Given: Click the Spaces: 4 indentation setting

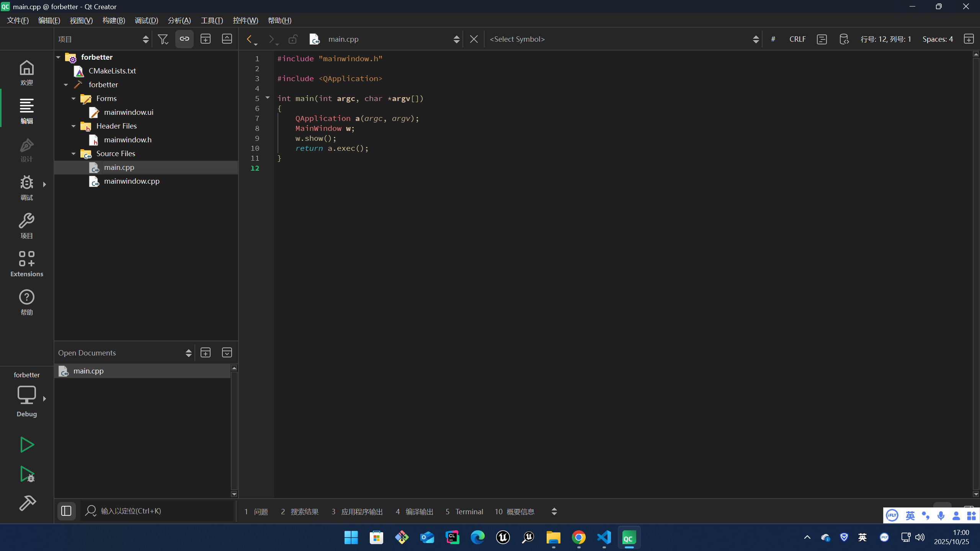Looking at the screenshot, I should (x=938, y=39).
